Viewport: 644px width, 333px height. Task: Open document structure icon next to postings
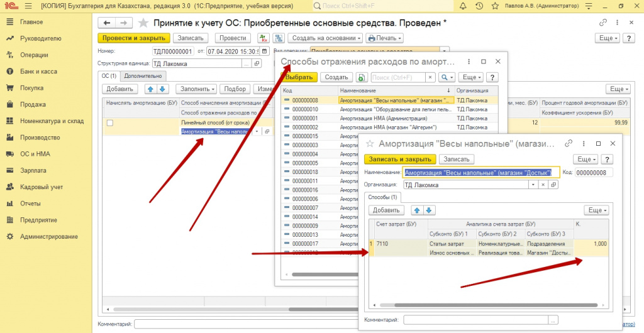coord(279,38)
